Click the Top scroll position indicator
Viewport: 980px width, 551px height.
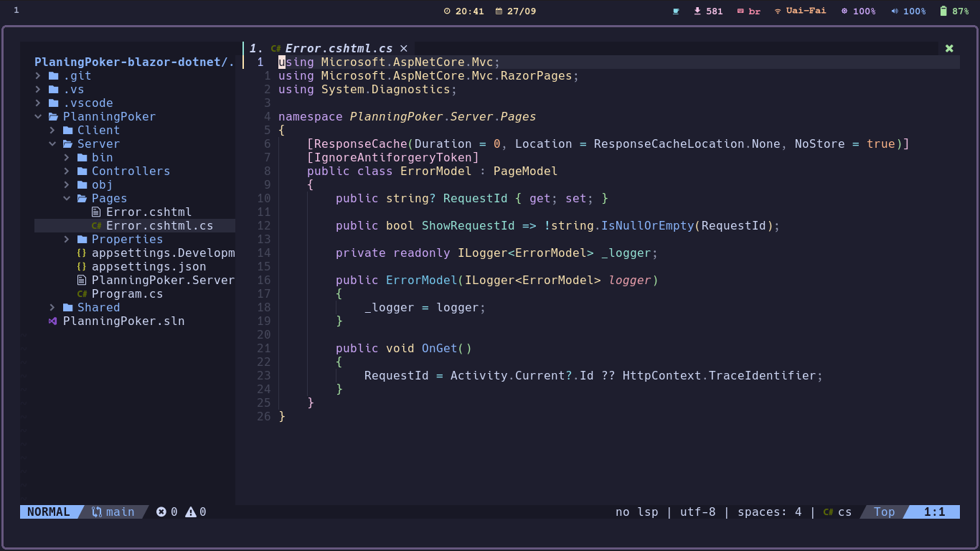(884, 512)
